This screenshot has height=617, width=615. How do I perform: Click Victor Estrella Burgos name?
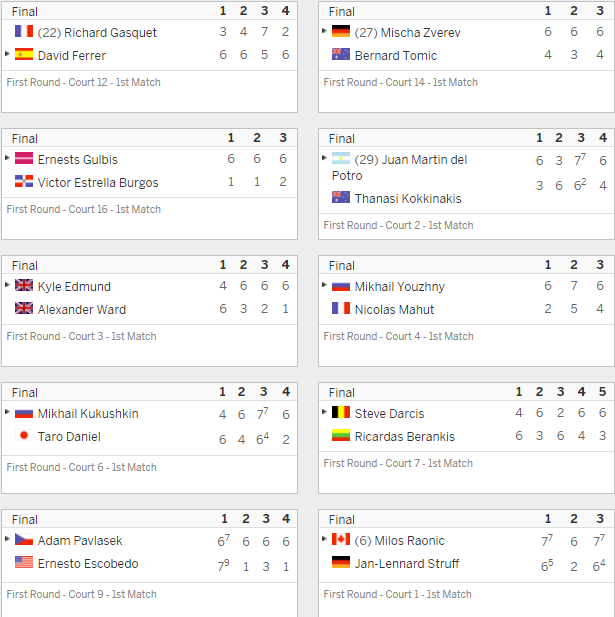[98, 183]
